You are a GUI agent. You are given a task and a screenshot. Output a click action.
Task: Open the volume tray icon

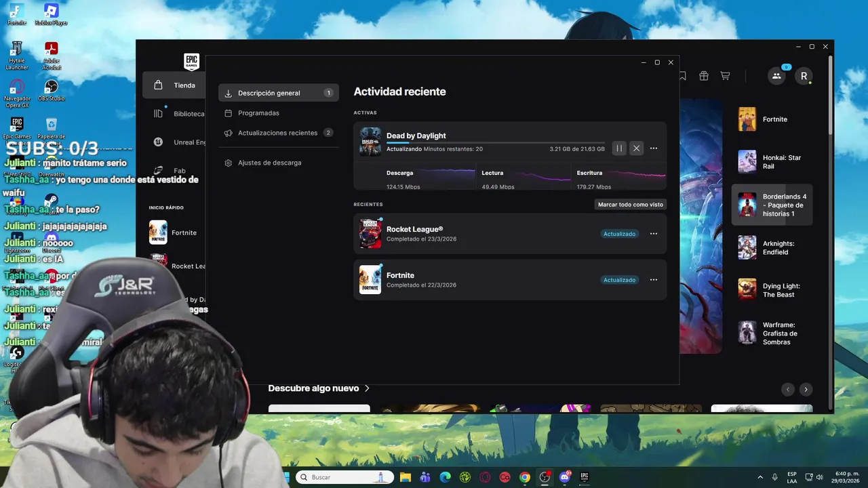tap(819, 477)
